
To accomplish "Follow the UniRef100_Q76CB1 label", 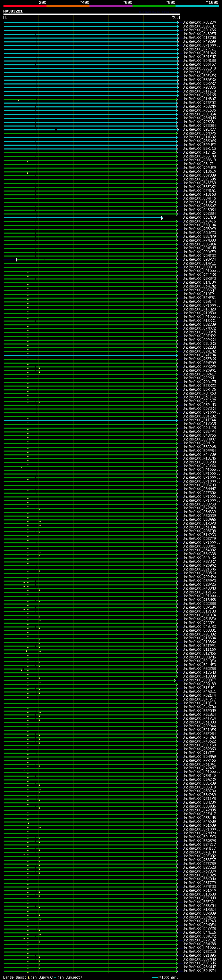I will point(199,122).
